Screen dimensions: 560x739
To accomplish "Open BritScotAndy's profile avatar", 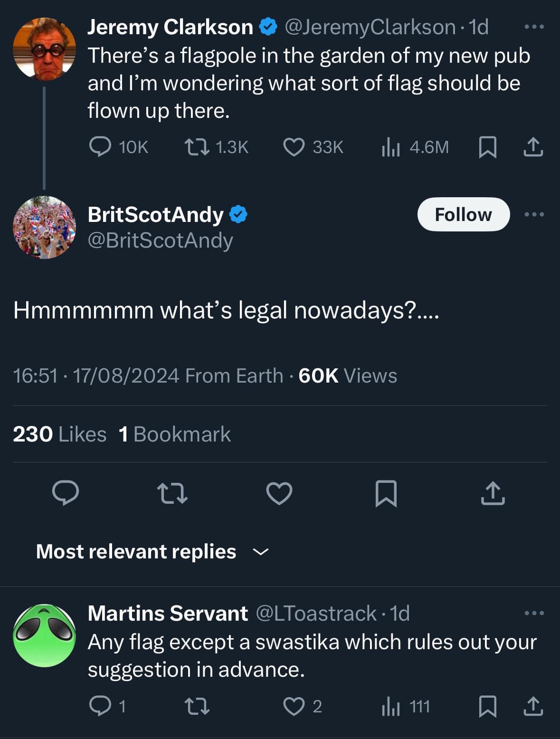I will pyautogui.click(x=44, y=227).
